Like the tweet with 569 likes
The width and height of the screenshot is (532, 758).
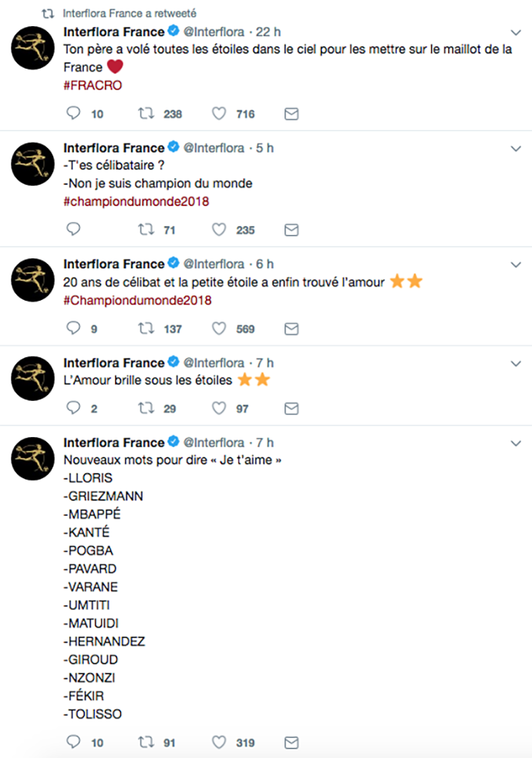(219, 328)
